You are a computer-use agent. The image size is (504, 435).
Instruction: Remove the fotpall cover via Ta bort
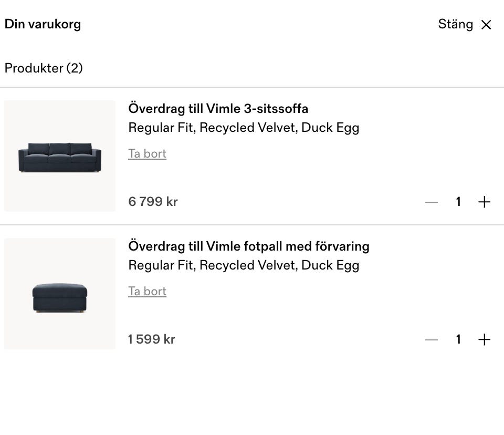click(x=147, y=292)
